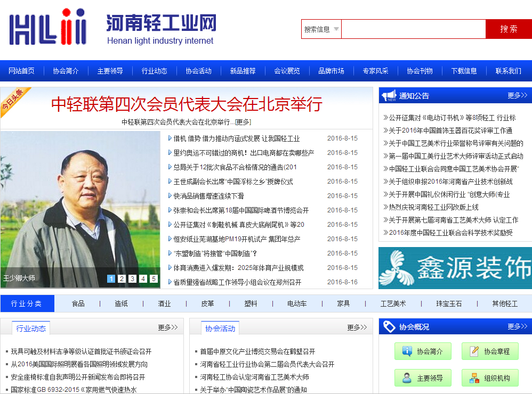The image size is (532, 394).
Task: Open news "东盟制造"将接管"中国制造"?
Action: (215, 253)
